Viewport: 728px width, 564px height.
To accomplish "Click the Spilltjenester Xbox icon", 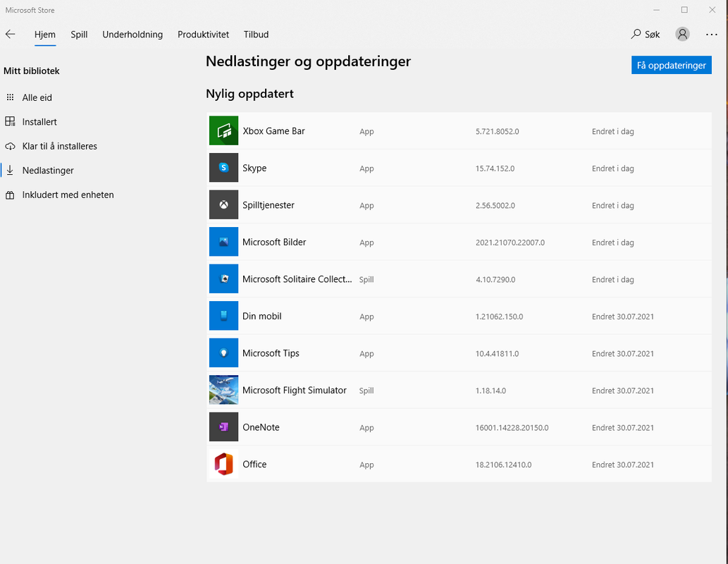I will point(223,204).
